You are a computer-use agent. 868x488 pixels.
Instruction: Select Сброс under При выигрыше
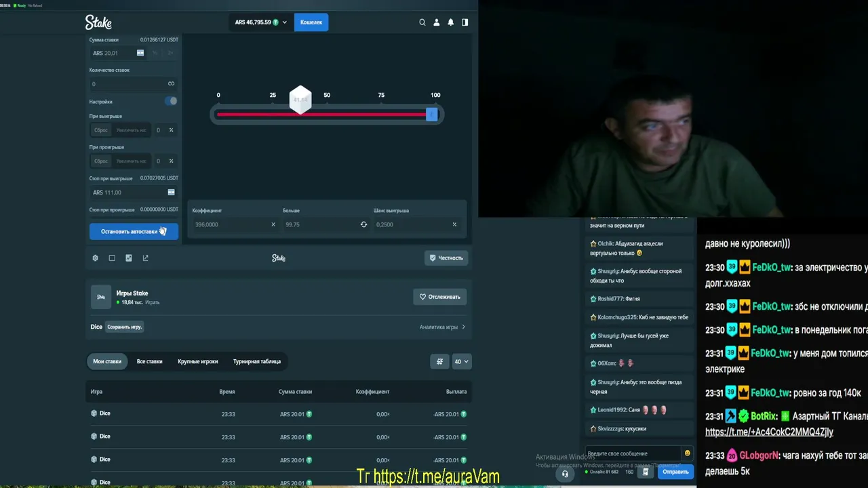pyautogui.click(x=101, y=130)
